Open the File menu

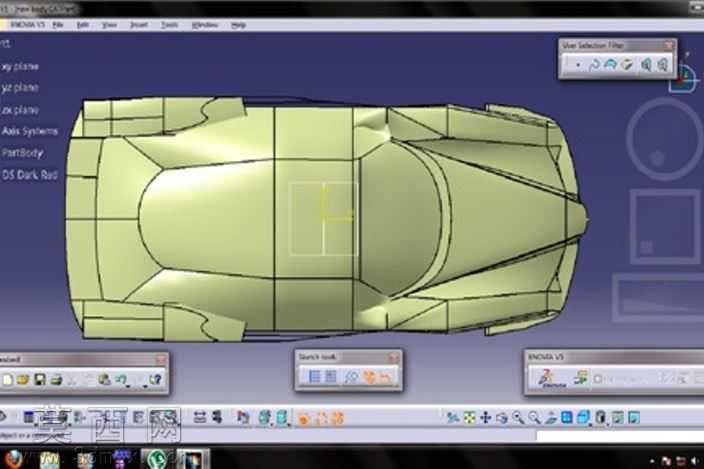coord(58,25)
